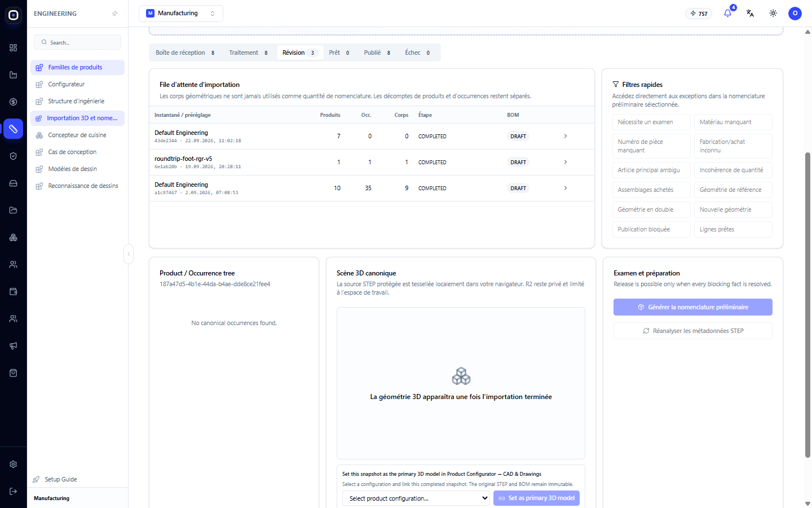Open the dashboard grid icon in the left rail
812x508 pixels.
(14, 48)
